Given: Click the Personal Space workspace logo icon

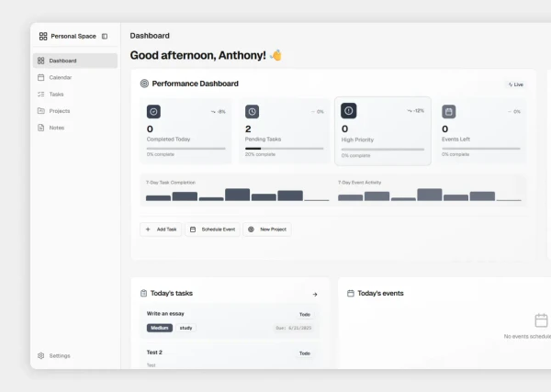Looking at the screenshot, I should click(43, 36).
